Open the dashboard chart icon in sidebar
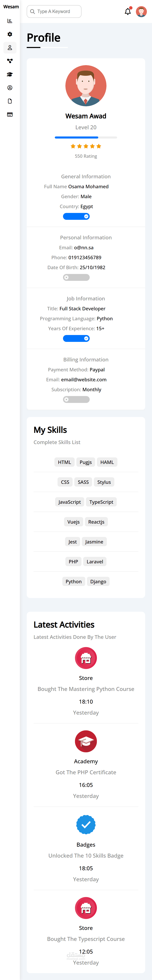 [x=10, y=21]
